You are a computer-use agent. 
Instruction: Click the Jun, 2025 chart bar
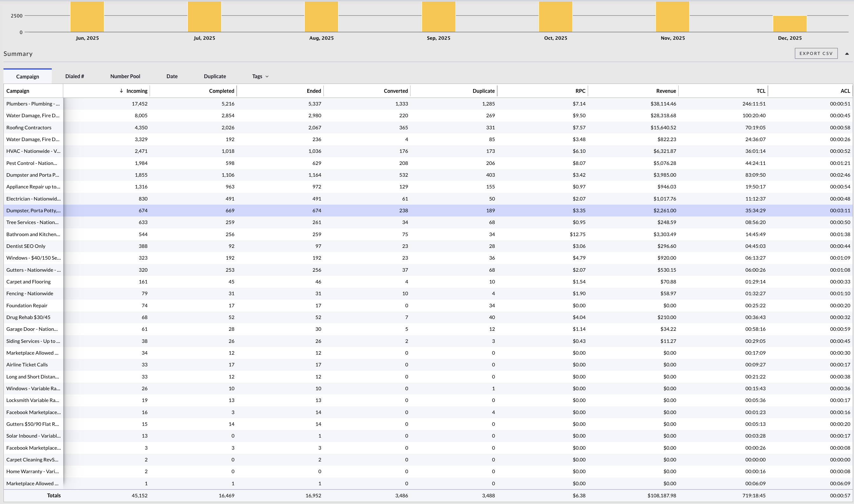(87, 17)
